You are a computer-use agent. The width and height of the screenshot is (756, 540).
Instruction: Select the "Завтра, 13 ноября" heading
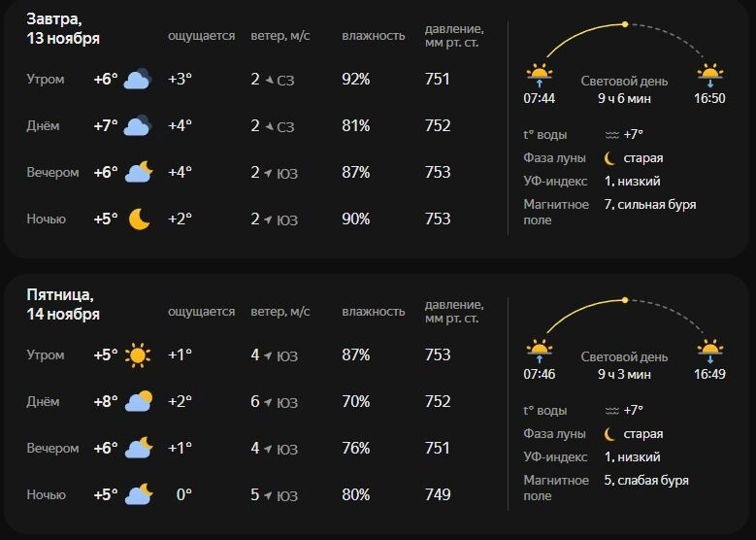(63, 29)
